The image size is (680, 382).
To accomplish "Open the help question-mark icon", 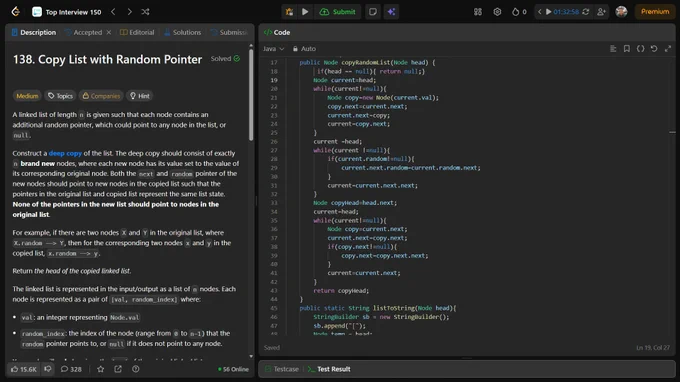I will point(136,369).
